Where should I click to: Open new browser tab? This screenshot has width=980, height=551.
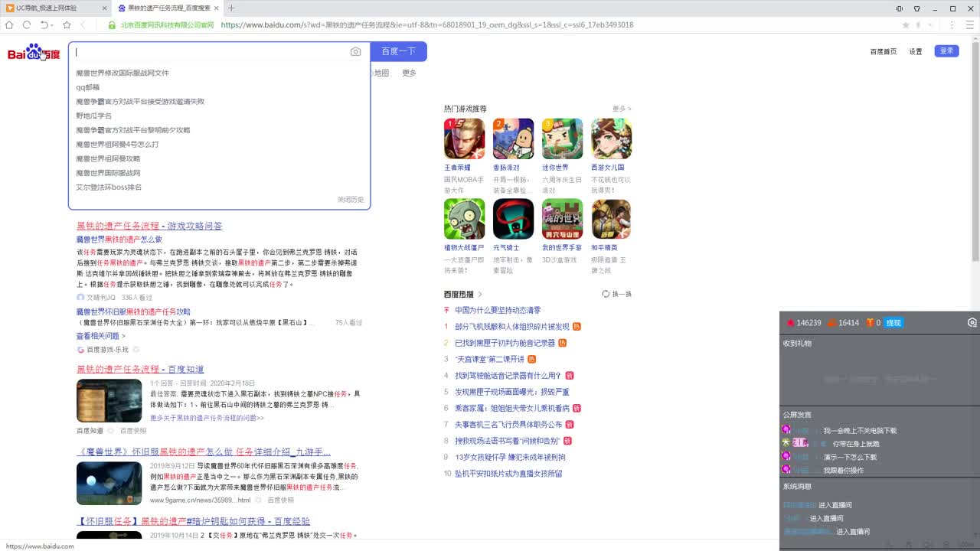pyautogui.click(x=231, y=8)
